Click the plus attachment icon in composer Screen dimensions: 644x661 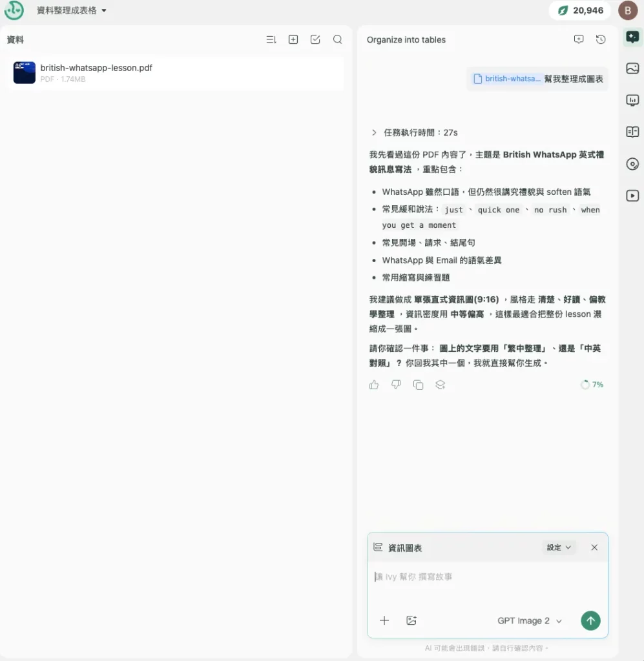coord(384,620)
